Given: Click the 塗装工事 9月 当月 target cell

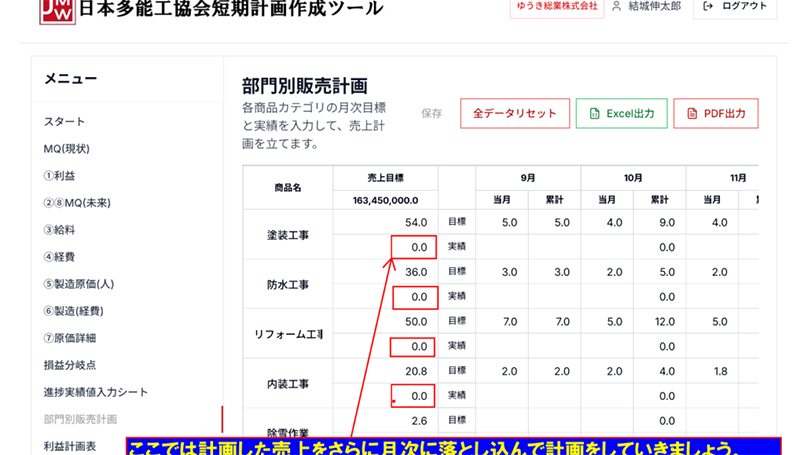Looking at the screenshot, I should 508,222.
